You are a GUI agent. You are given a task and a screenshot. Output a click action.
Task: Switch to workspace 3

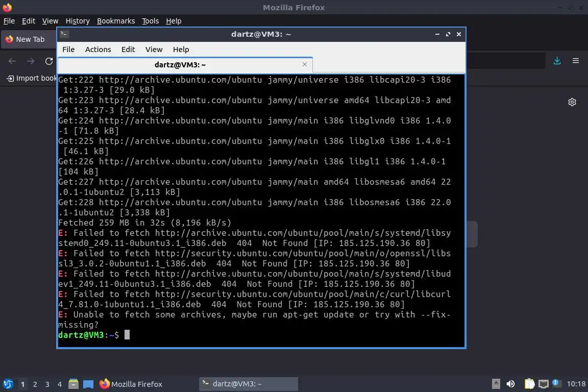tap(47, 384)
